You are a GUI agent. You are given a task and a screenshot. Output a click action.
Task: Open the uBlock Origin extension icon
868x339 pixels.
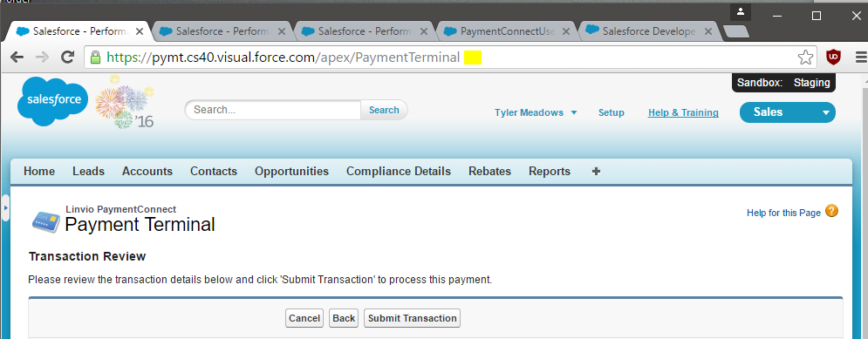(833, 57)
